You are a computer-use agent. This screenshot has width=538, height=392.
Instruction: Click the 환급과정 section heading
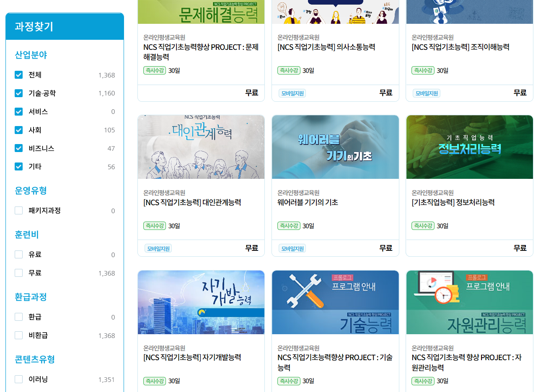coord(31,297)
